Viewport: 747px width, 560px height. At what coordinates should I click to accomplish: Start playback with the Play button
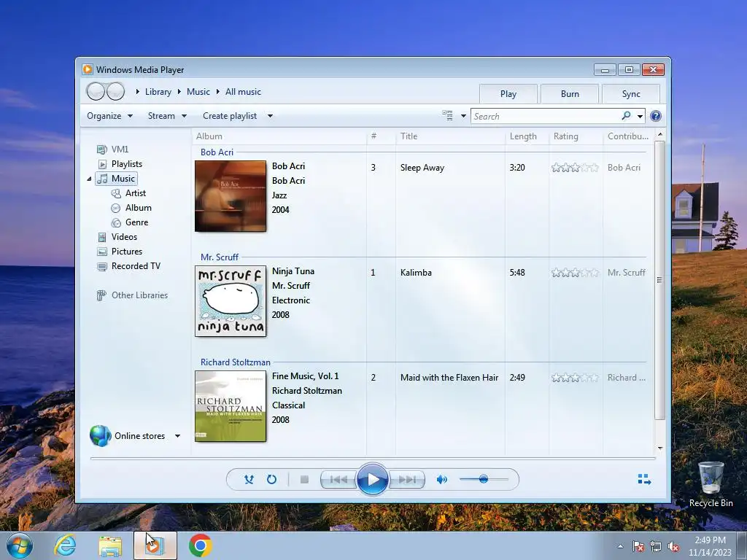373,480
